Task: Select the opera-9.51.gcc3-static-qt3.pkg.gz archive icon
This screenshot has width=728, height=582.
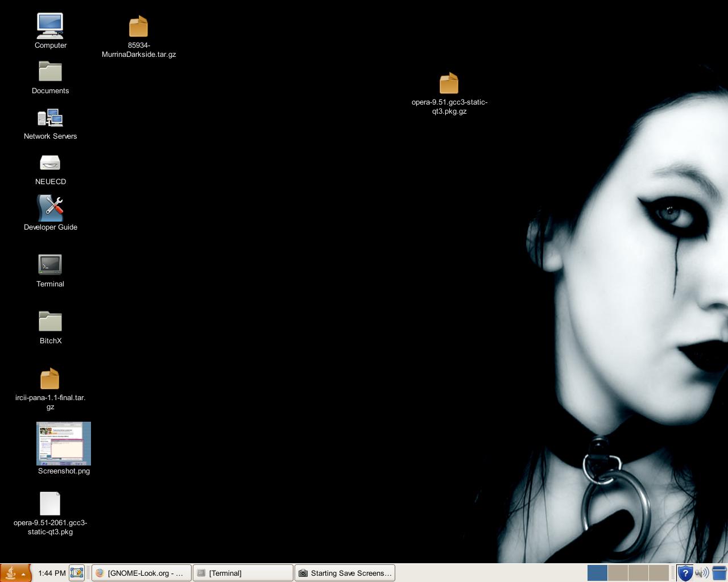Action: pos(449,83)
